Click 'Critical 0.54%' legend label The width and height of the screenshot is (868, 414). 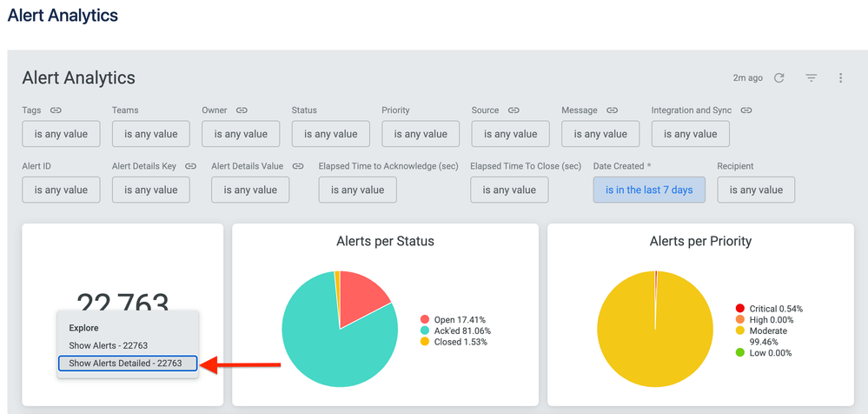point(776,308)
